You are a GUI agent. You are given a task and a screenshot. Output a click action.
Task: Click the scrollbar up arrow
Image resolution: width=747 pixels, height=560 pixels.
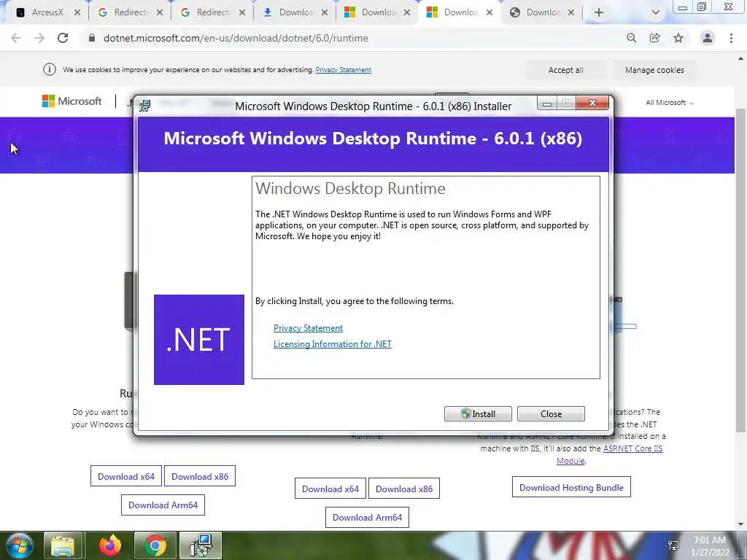tap(740, 58)
